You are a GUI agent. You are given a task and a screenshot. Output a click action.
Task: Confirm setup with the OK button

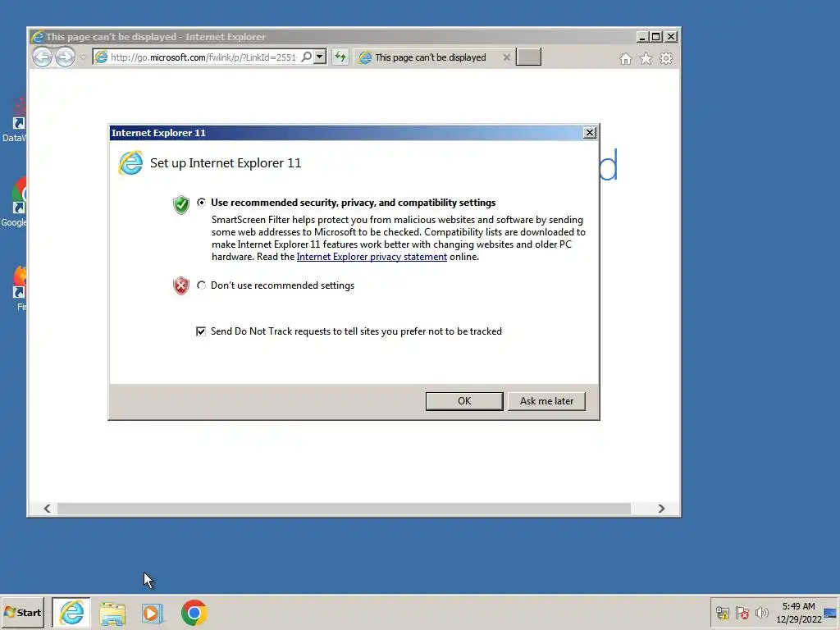[464, 401]
